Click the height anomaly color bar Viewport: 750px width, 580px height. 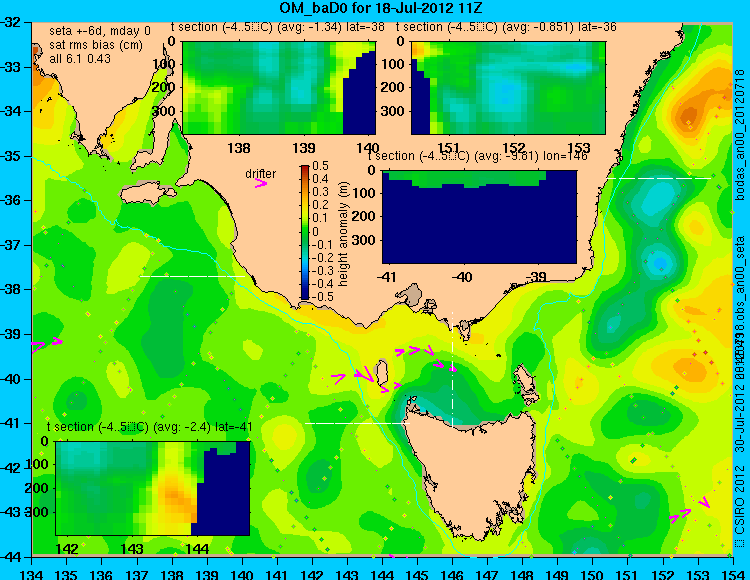[x=305, y=233]
